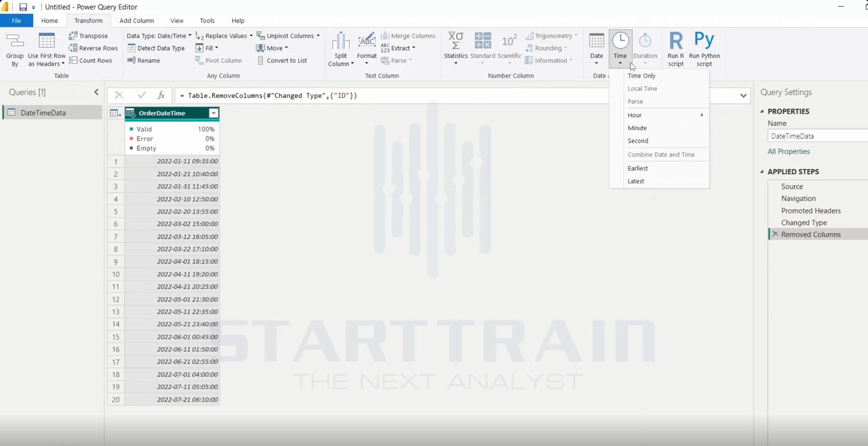Collapse the Queries pane arrow
Viewport: 868px width, 446px height.
tap(96, 92)
